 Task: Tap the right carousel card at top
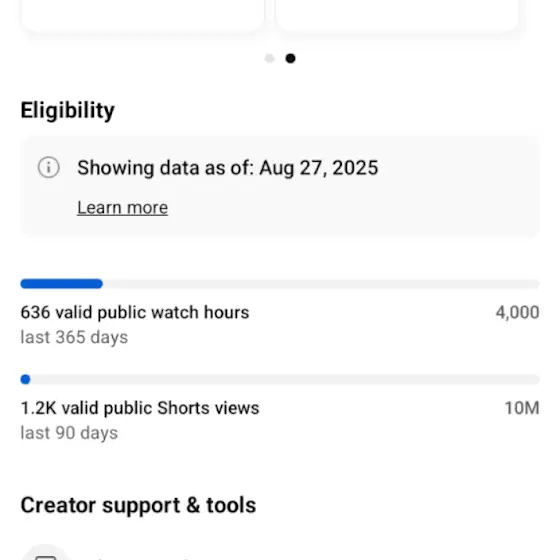[397, 15]
